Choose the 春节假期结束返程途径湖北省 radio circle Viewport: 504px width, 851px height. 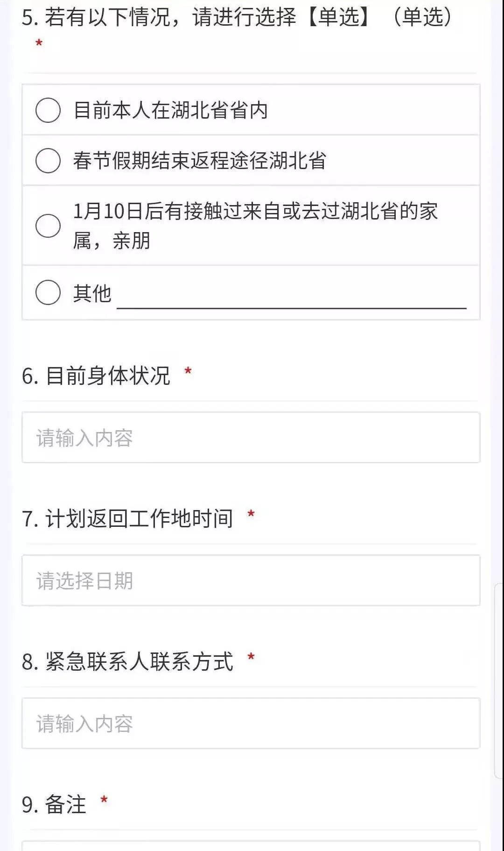tap(48, 161)
